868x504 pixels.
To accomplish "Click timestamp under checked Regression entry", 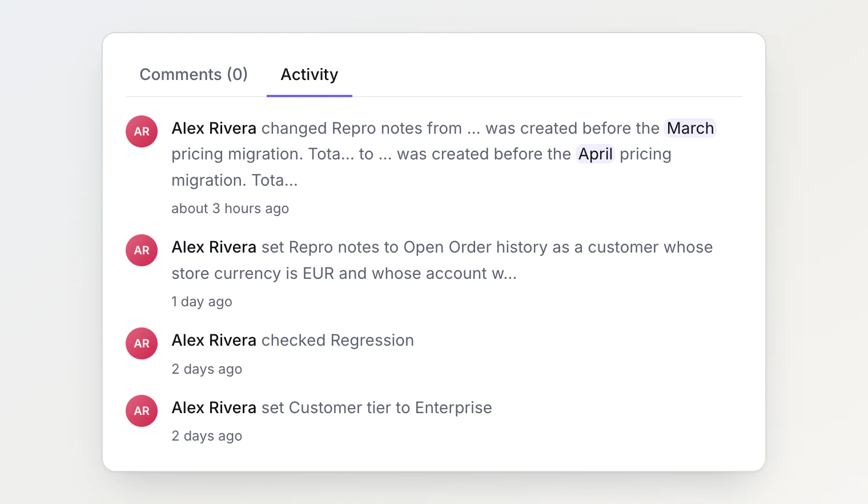I will click(x=207, y=369).
